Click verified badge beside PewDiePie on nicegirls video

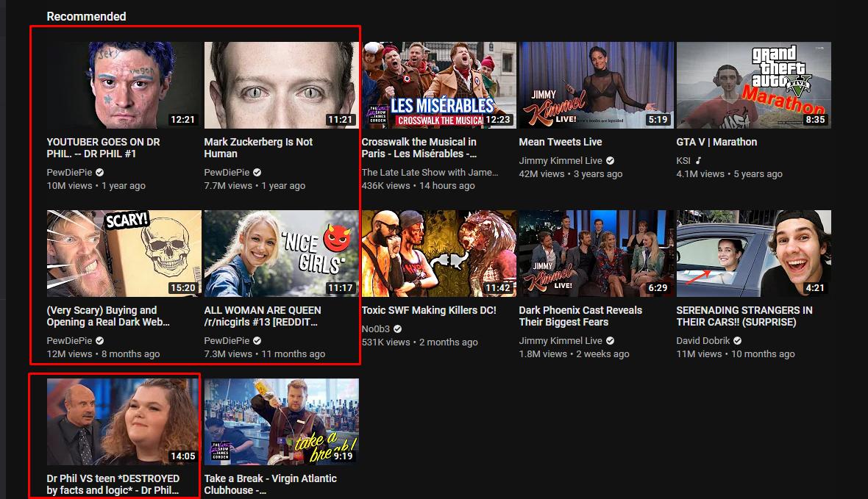[257, 341]
